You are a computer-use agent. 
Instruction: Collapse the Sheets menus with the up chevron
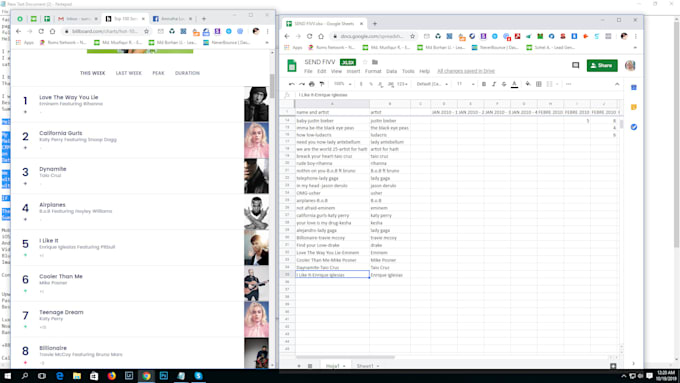click(617, 84)
